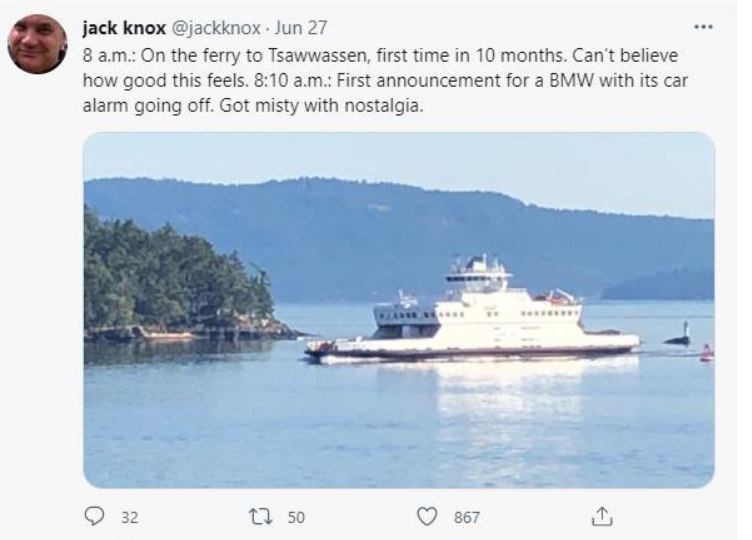Click the @jackknox handle
752x540 pixels.
[x=216, y=27]
